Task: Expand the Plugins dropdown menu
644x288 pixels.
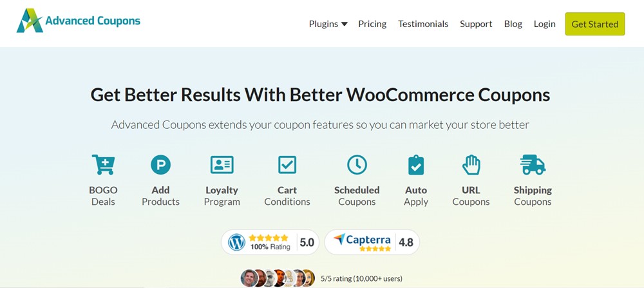Action: [328, 24]
